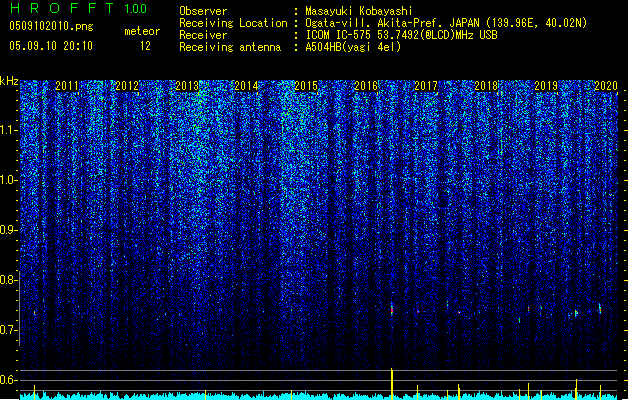Screen dimensions: 629x400
Task: Click the Receiving antenna label
Action: (230, 47)
